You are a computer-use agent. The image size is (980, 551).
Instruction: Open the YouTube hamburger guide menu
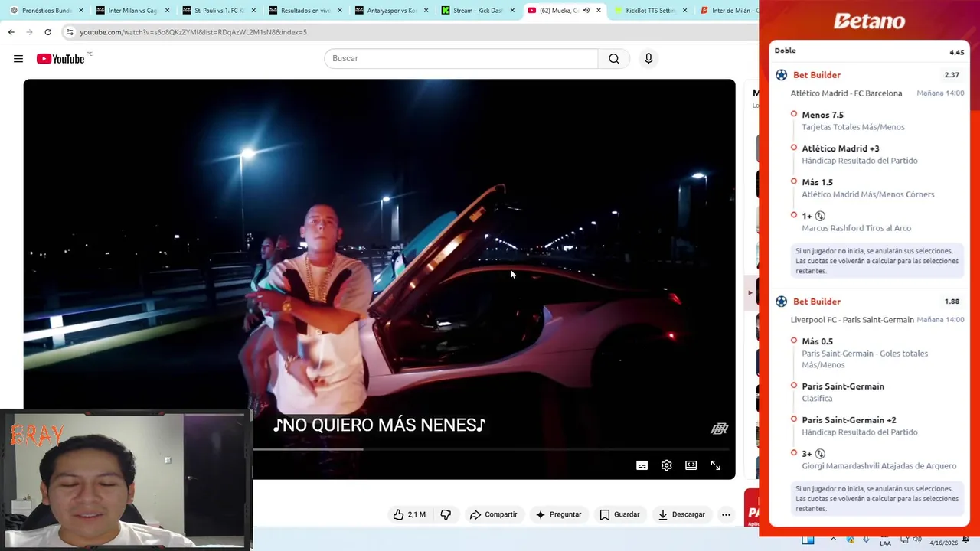click(x=18, y=59)
